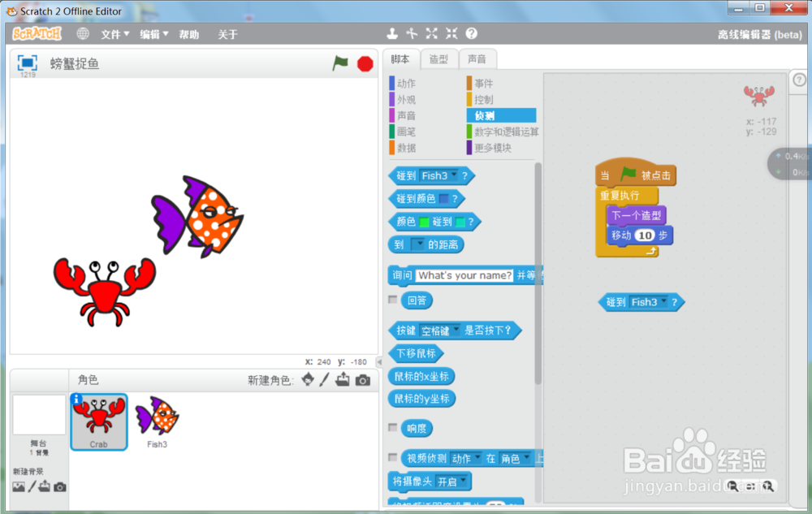This screenshot has width=812, height=514.
Task: Select the Fish3 sprite thumbnail
Action: [x=155, y=418]
